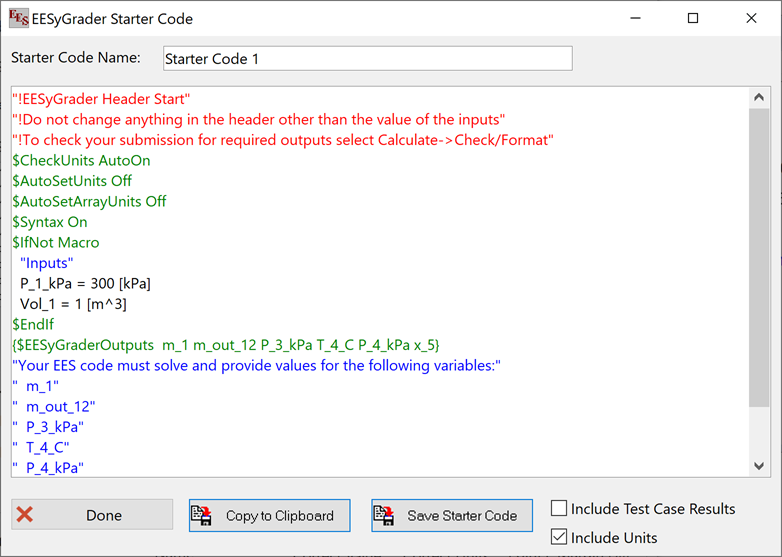Place cursor on the $Syntax On line

49,222
